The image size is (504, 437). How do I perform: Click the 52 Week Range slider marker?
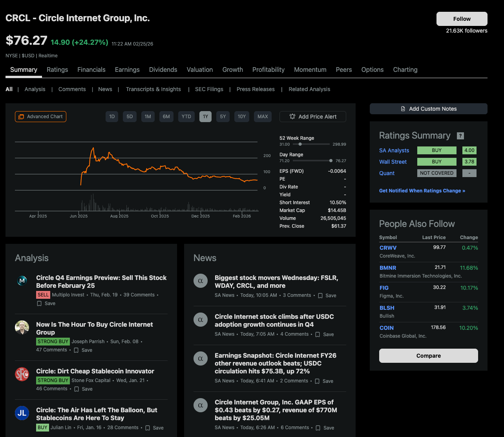[300, 144]
